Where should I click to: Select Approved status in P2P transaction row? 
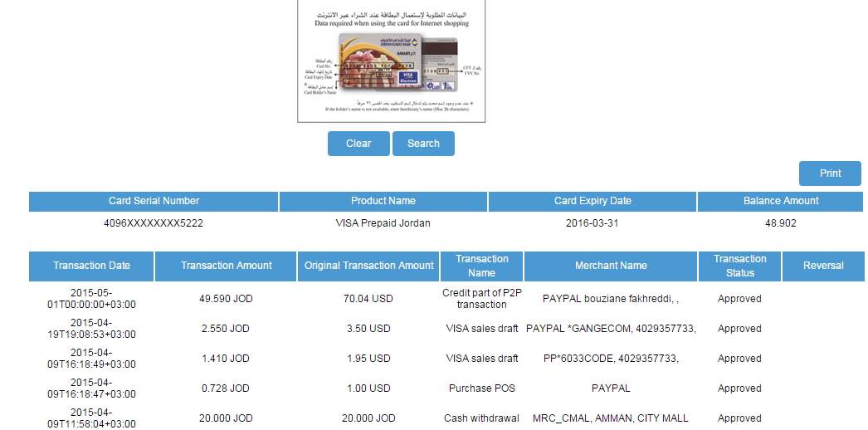[739, 299]
